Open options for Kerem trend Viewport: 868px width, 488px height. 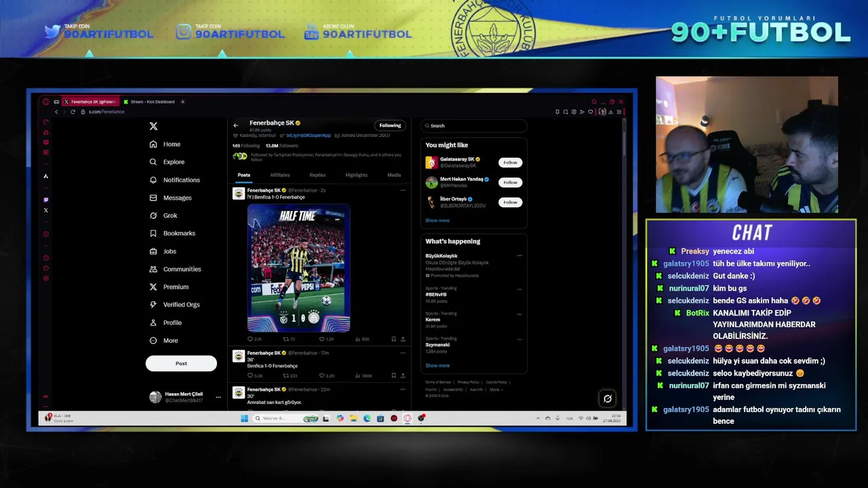pos(519,314)
